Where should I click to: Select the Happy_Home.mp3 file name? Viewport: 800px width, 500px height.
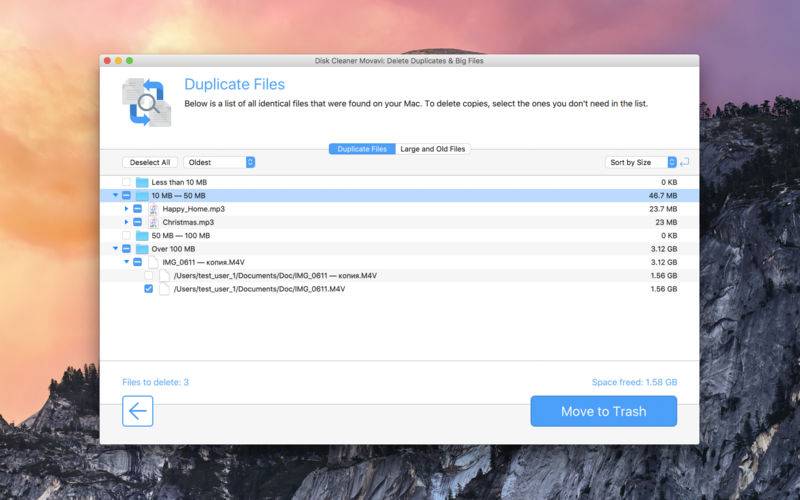point(193,209)
